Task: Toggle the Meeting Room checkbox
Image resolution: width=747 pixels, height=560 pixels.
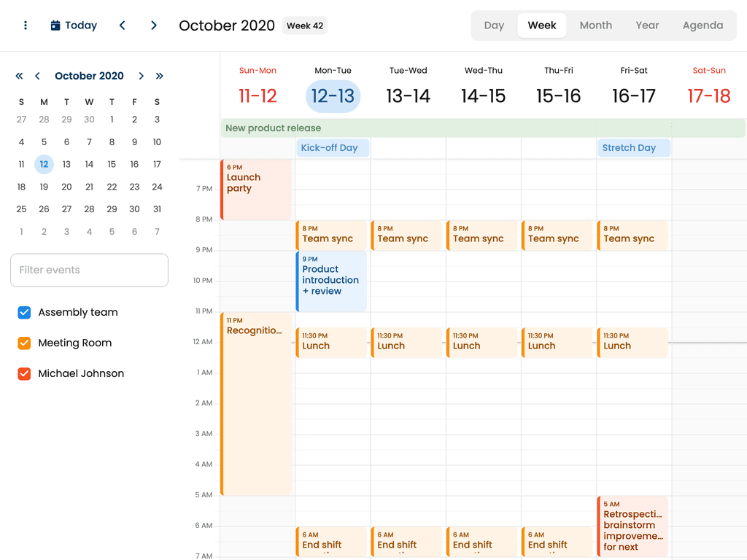Action: (x=24, y=343)
